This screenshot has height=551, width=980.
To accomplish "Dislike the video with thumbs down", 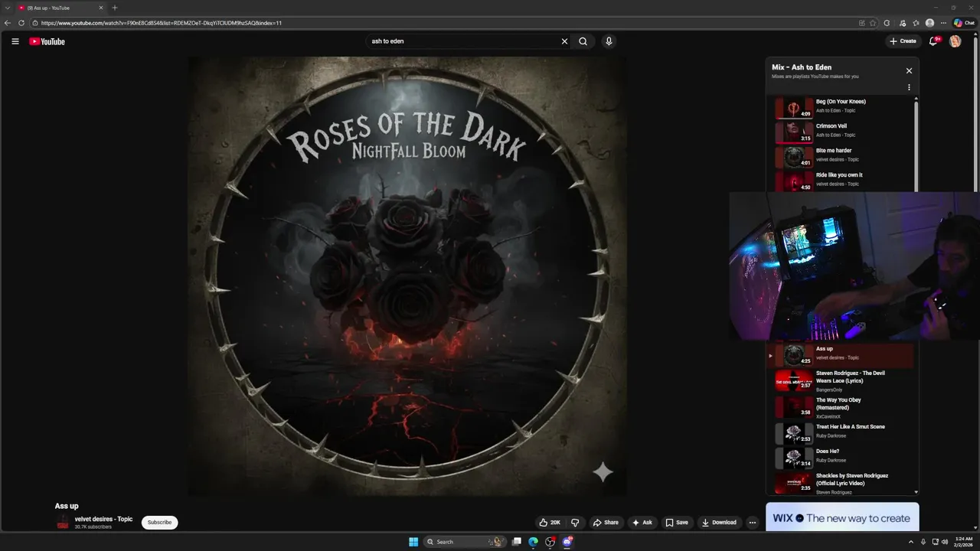I will coord(575,523).
